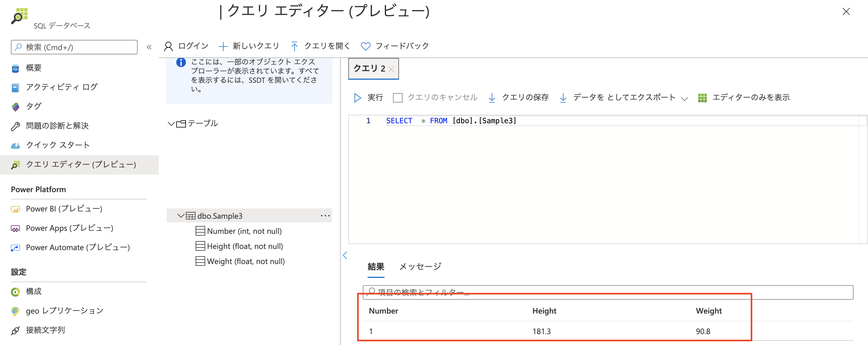Click the heart icon for フィードバック
This screenshot has width=868, height=345.
tap(365, 46)
